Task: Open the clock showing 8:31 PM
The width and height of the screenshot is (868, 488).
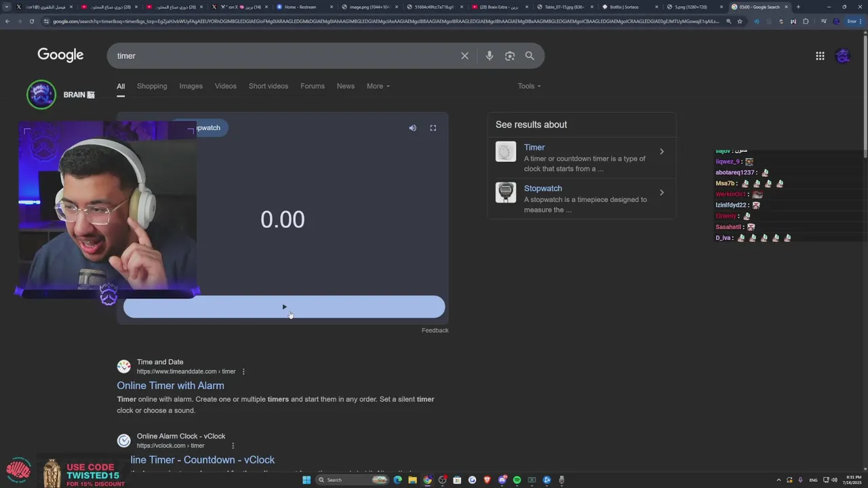Action: 851,480
